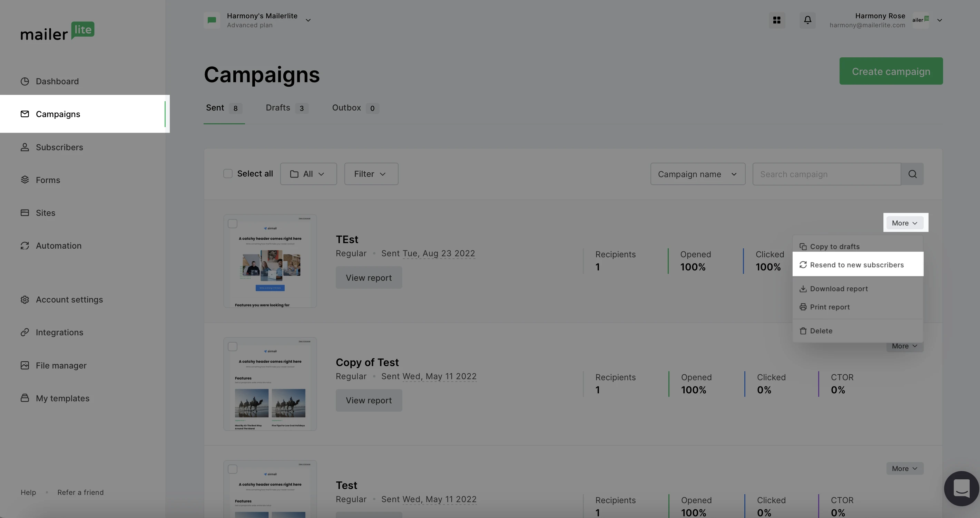Viewport: 980px width, 518px height.
Task: View report for Copy of Test
Action: tap(368, 400)
